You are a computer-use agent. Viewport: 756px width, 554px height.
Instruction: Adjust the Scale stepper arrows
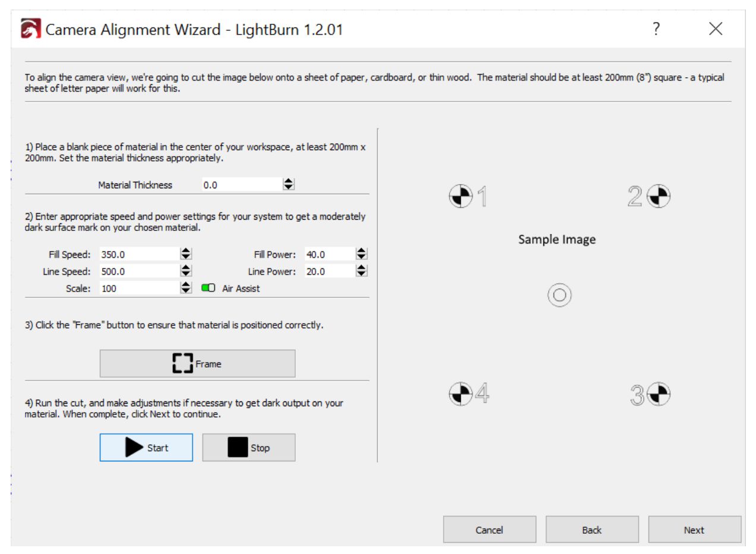(186, 288)
